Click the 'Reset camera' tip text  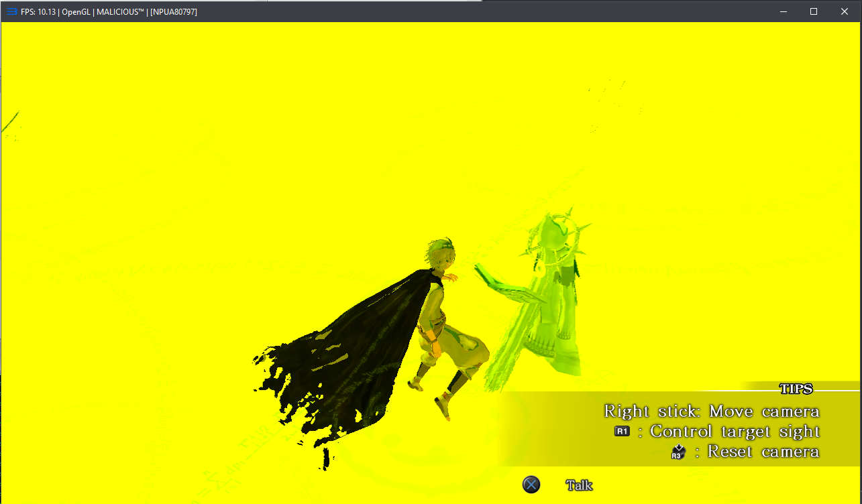pyautogui.click(x=763, y=452)
